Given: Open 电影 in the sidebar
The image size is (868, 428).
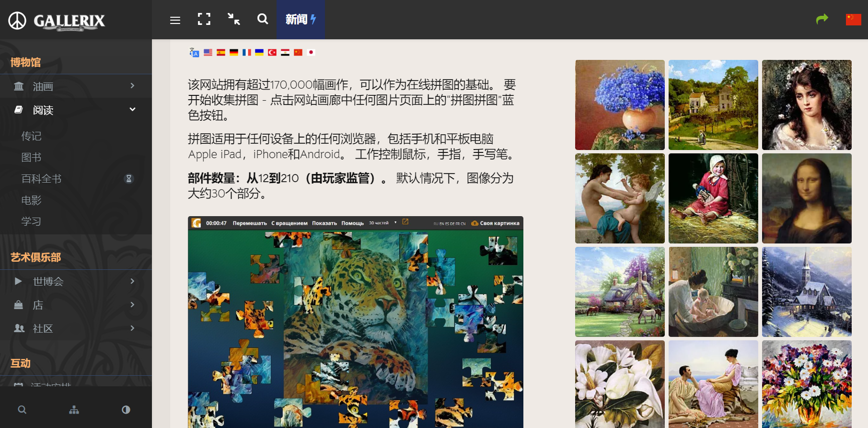Looking at the screenshot, I should (31, 200).
